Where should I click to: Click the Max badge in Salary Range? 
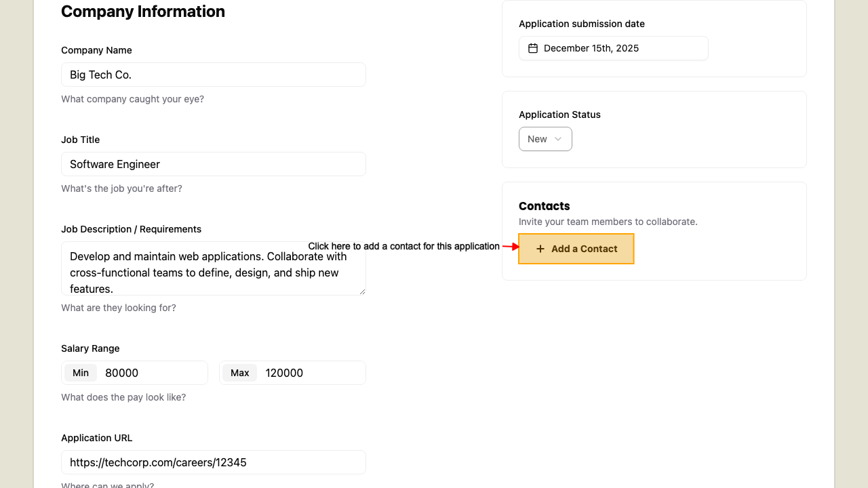tap(240, 373)
